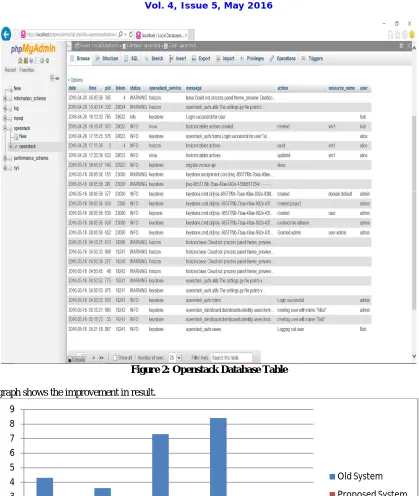Viewport: 419px width, 496px height.
Task: Expand the mysql tree node
Action: [5, 118]
